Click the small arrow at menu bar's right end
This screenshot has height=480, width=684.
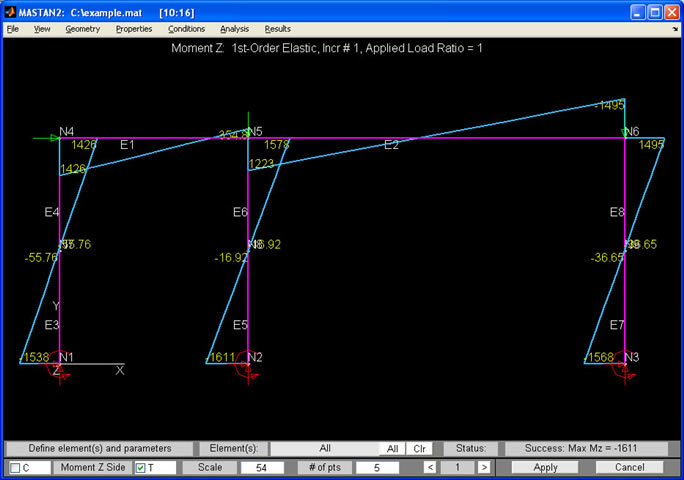click(674, 29)
